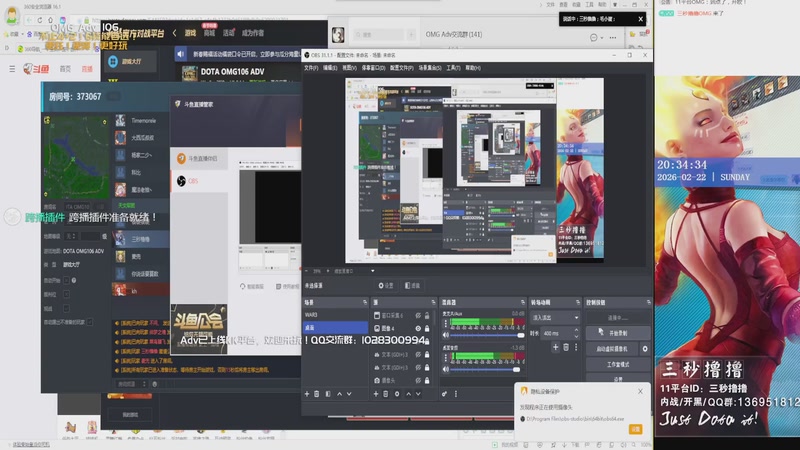Pop out the Sources dock icon
Viewport: 800px width, 450px height.
[x=433, y=303]
